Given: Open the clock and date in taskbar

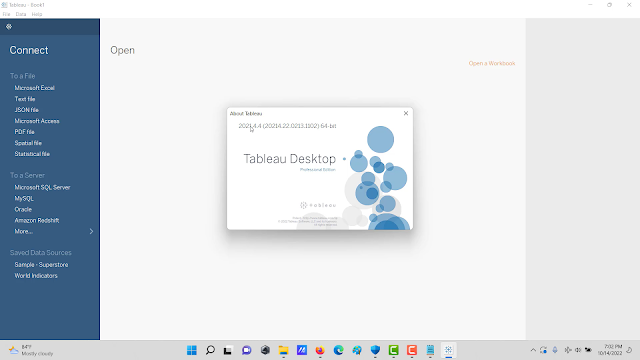Looking at the screenshot, I should click(x=610, y=350).
